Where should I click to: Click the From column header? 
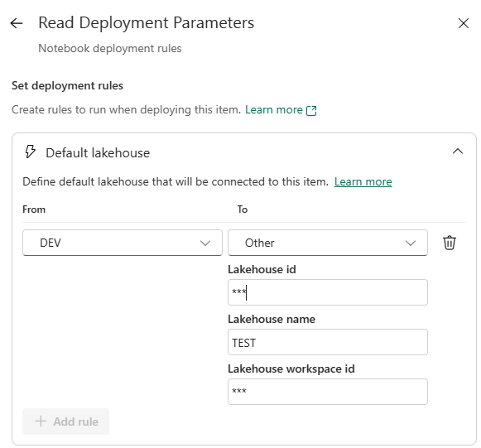coord(34,210)
